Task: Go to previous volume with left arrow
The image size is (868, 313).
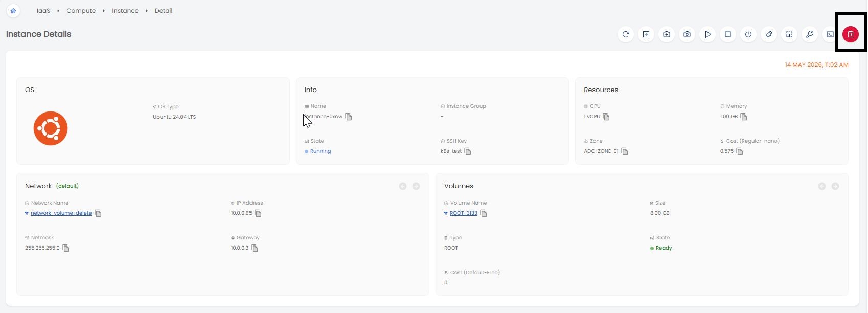Action: pos(822,186)
